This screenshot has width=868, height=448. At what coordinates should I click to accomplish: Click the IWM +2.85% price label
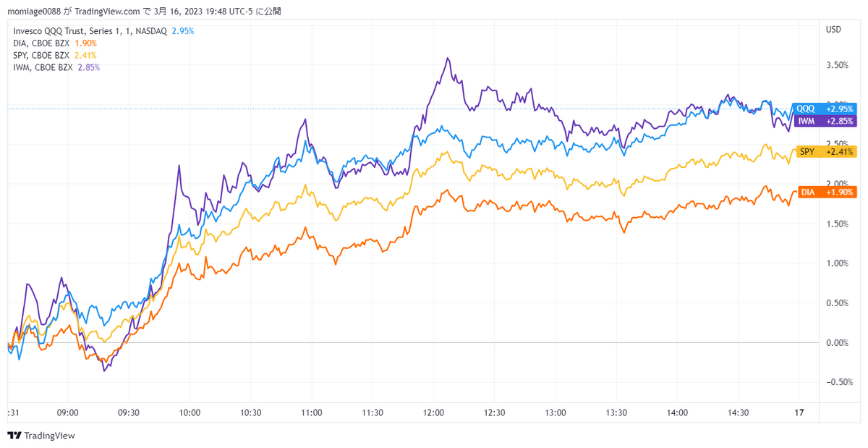[x=825, y=121]
